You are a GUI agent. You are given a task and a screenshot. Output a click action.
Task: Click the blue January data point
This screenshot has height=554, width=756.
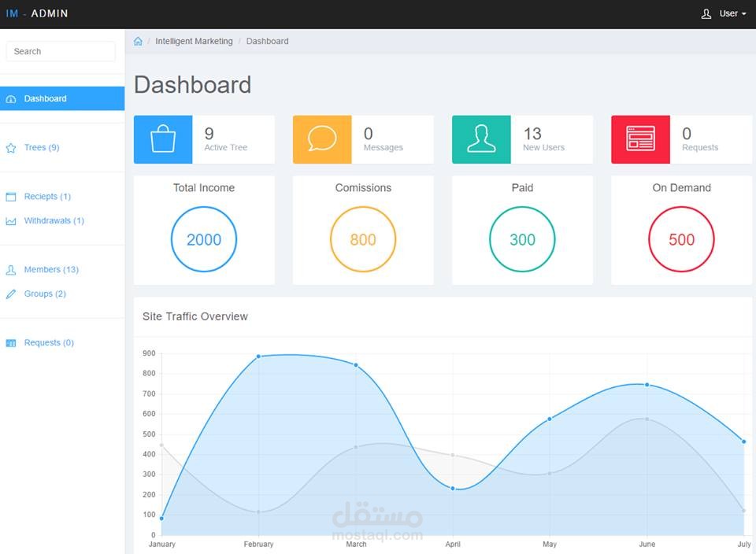pyautogui.click(x=161, y=519)
